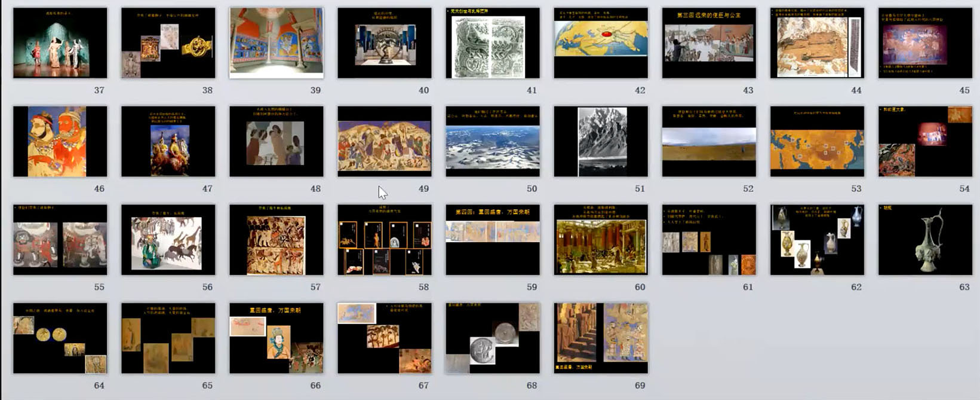Open final slide 69 with two paintings
Screen dimensions: 980x400
601,338
